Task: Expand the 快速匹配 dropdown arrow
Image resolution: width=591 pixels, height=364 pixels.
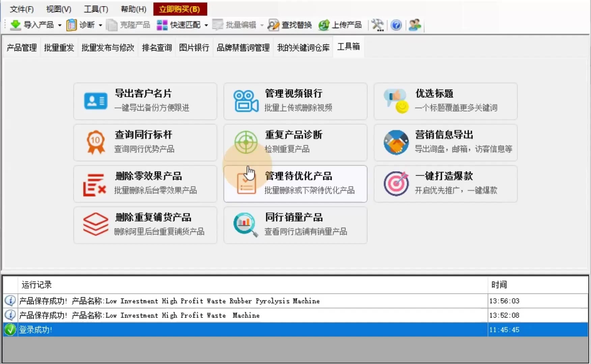Action: [206, 25]
